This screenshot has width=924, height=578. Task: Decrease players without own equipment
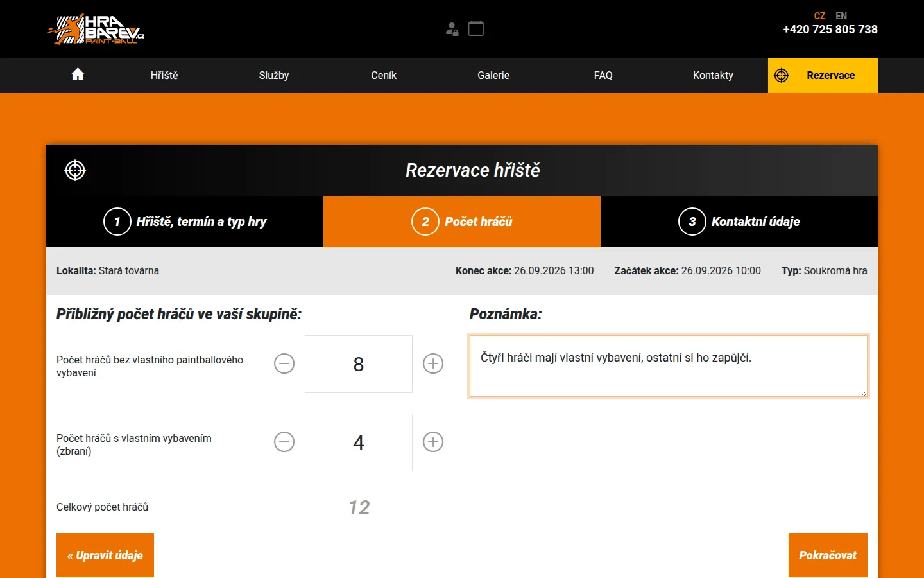pos(284,363)
